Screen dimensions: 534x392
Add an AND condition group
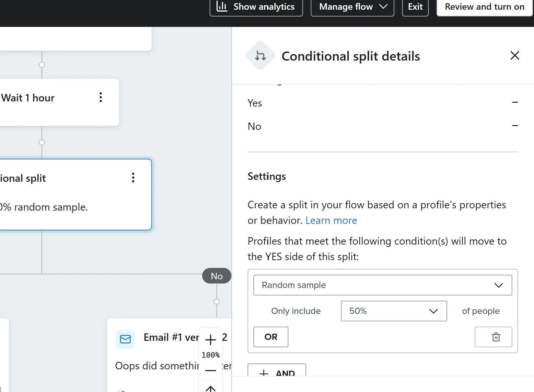[x=277, y=372]
